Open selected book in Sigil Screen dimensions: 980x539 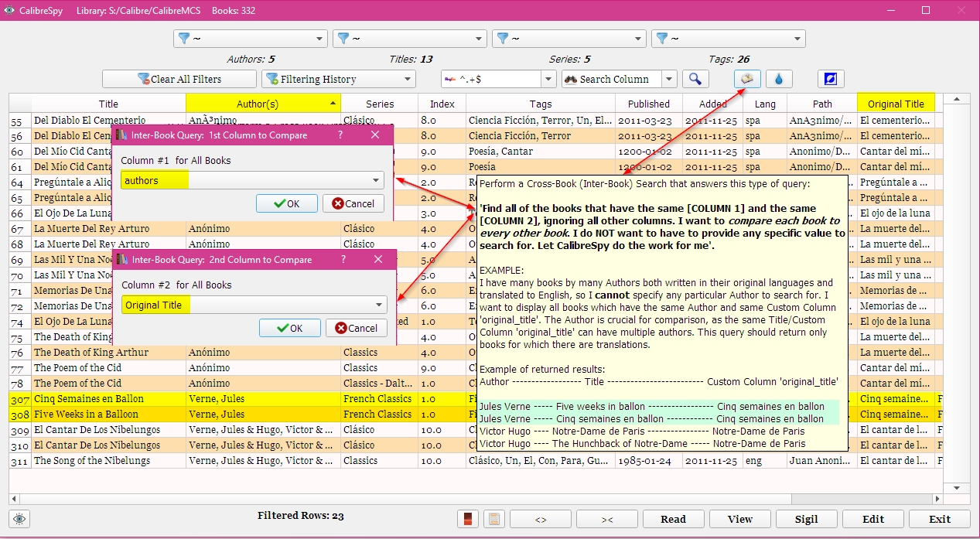click(x=806, y=519)
